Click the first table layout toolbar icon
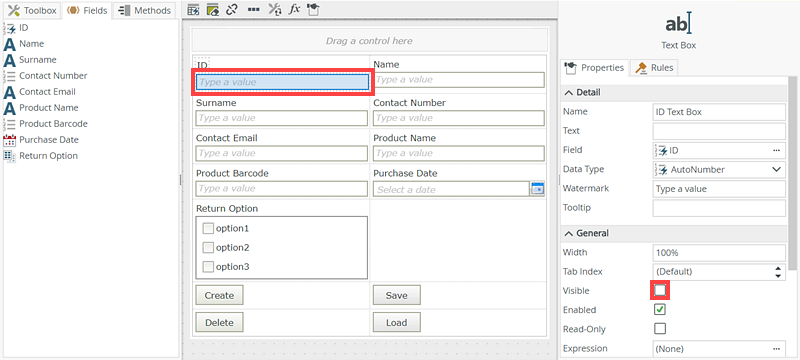Screen dimensions: 800x360 click(x=193, y=9)
